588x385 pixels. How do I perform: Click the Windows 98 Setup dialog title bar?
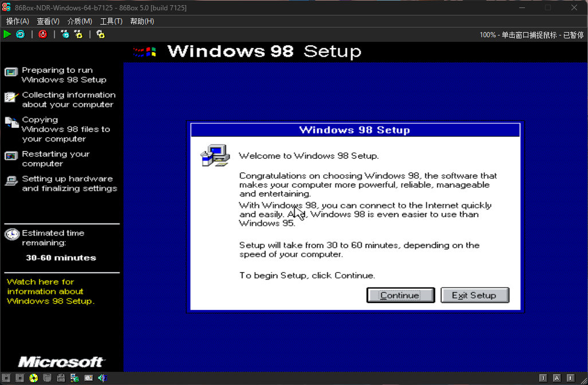(355, 130)
